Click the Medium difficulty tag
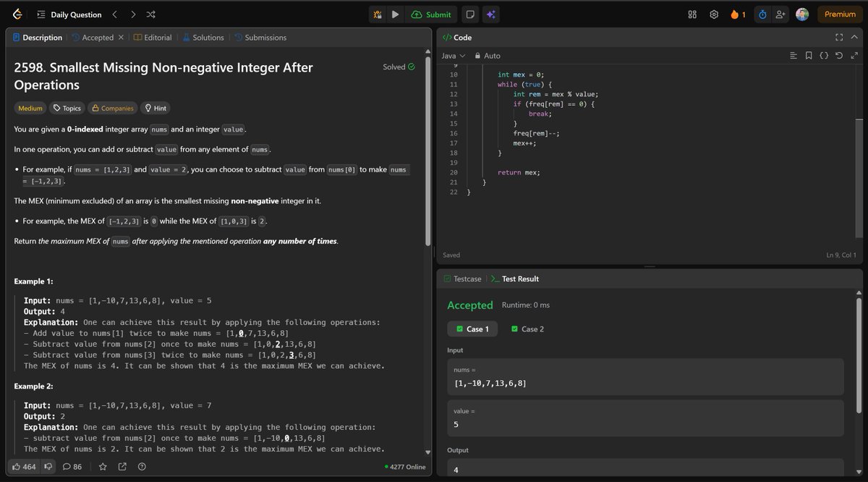The image size is (868, 482). [x=30, y=108]
